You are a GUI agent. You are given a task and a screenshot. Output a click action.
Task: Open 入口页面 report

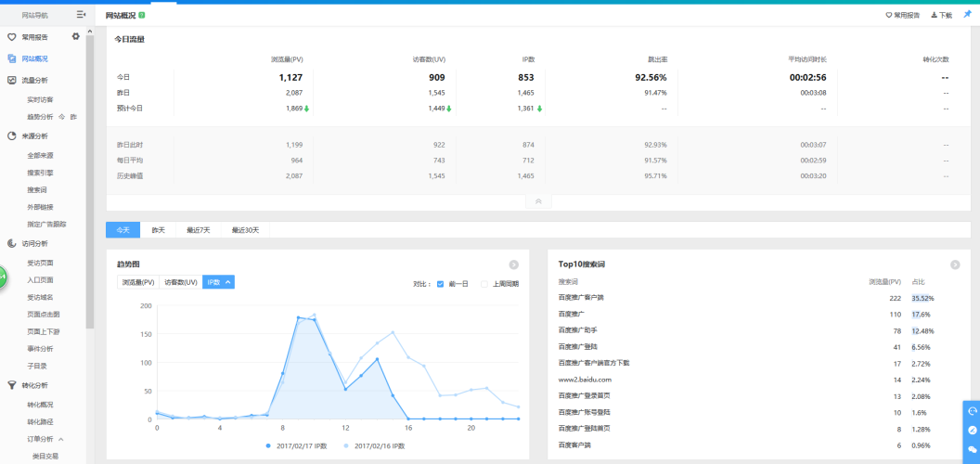(40, 280)
